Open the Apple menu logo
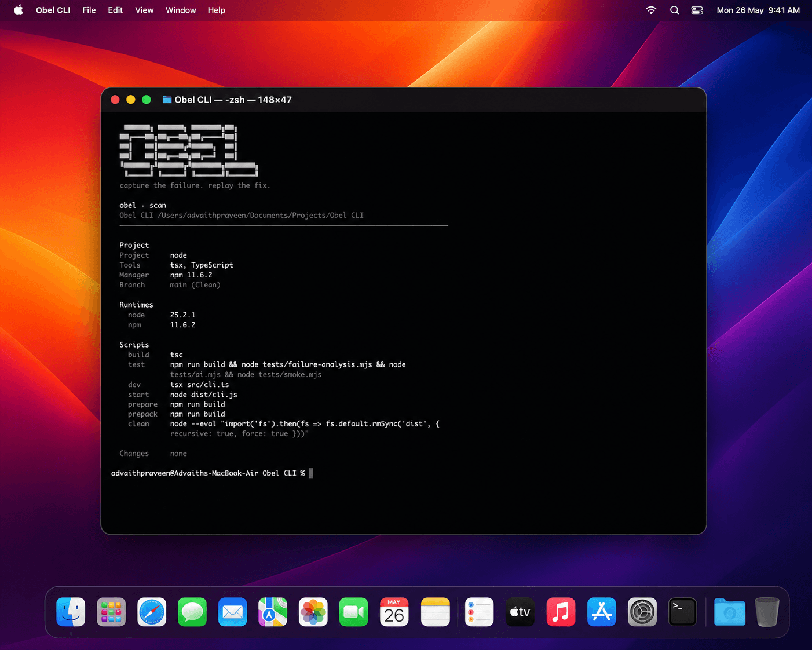This screenshot has height=650, width=812. [19, 10]
